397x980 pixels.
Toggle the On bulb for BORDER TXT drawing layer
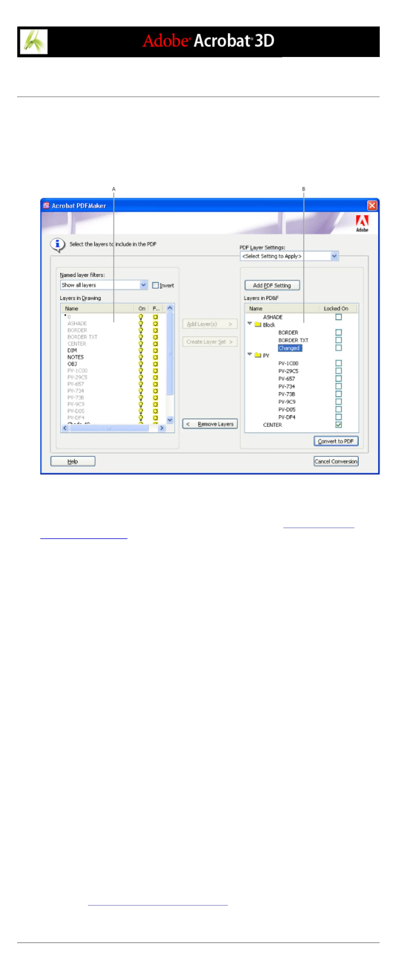pyautogui.click(x=141, y=337)
